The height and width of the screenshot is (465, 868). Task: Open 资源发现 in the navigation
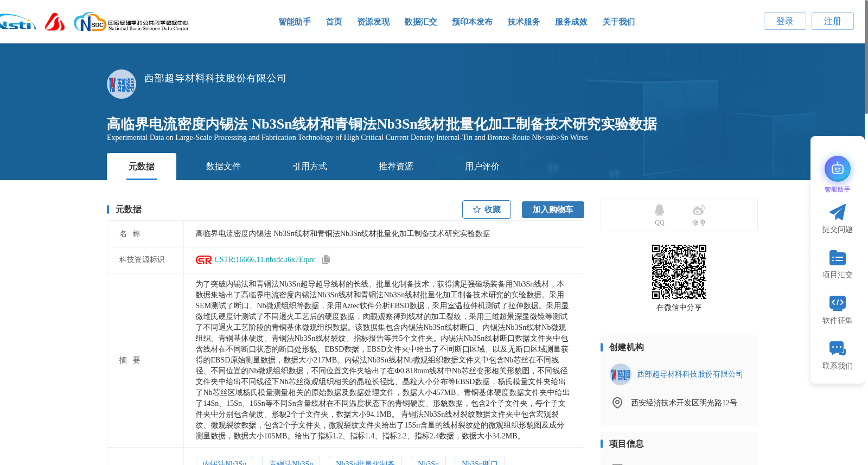click(373, 22)
